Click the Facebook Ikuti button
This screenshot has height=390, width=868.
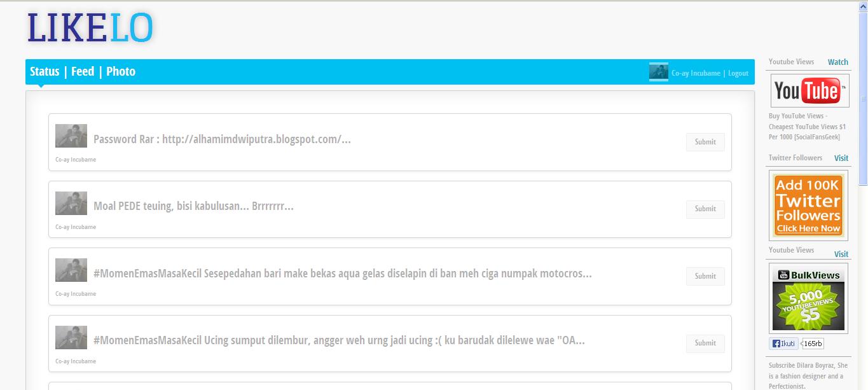tap(784, 344)
